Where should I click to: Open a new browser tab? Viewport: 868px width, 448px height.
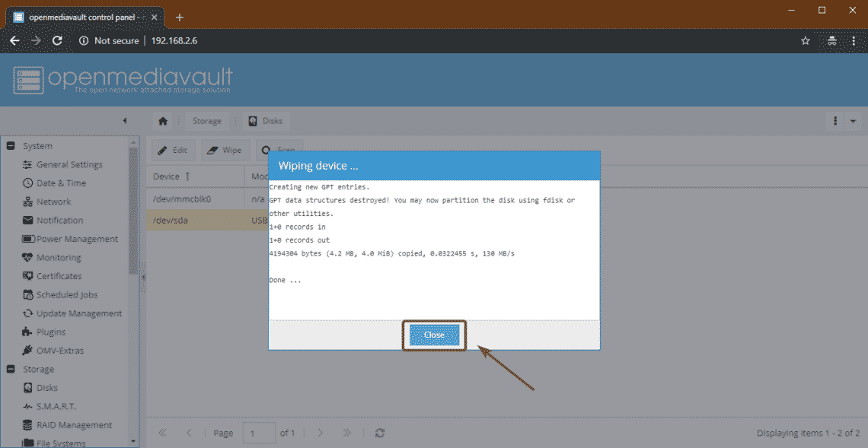pyautogui.click(x=180, y=17)
